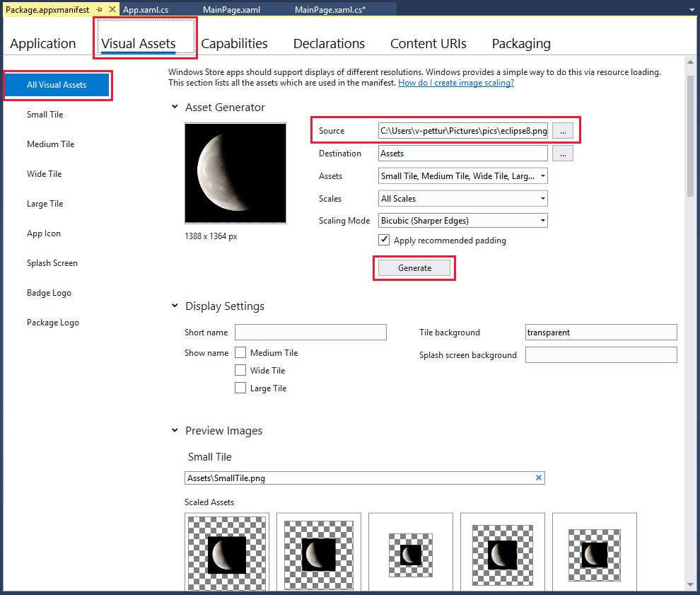Open the document tab overflow dropdown
The height and width of the screenshot is (595, 700).
click(692, 9)
